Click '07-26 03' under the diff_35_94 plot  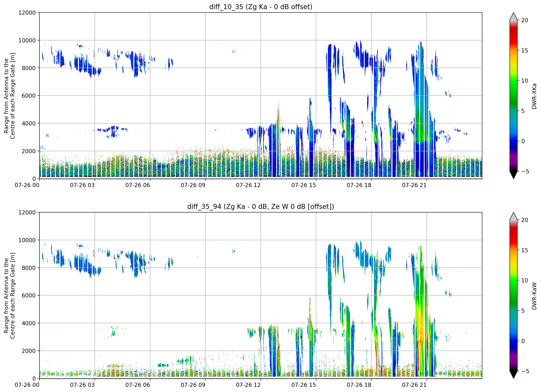(82, 385)
